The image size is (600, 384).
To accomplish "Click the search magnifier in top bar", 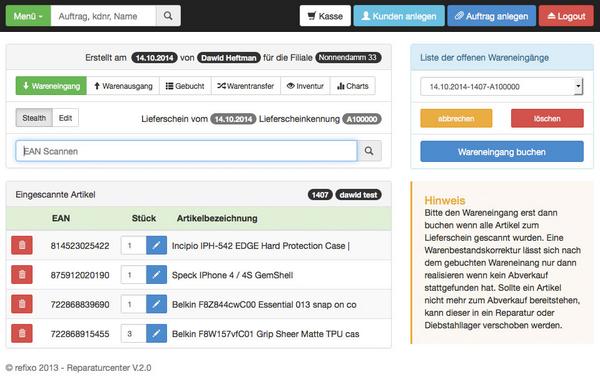I will [168, 16].
